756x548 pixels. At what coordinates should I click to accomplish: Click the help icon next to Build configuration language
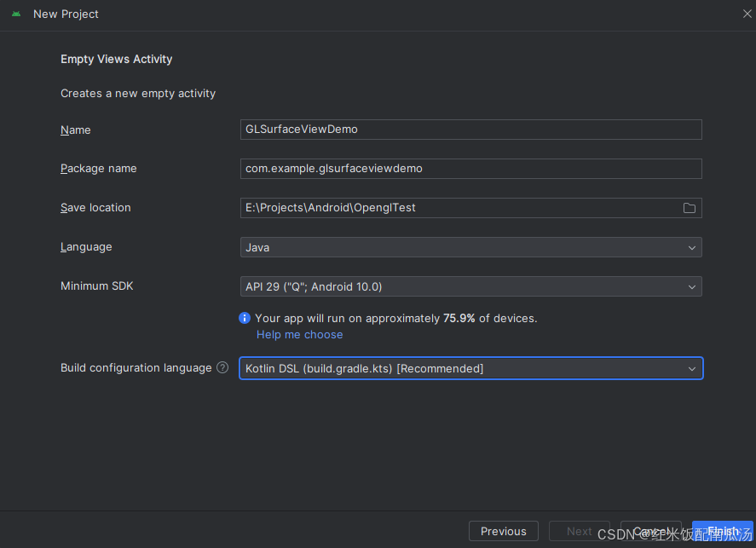coord(222,368)
